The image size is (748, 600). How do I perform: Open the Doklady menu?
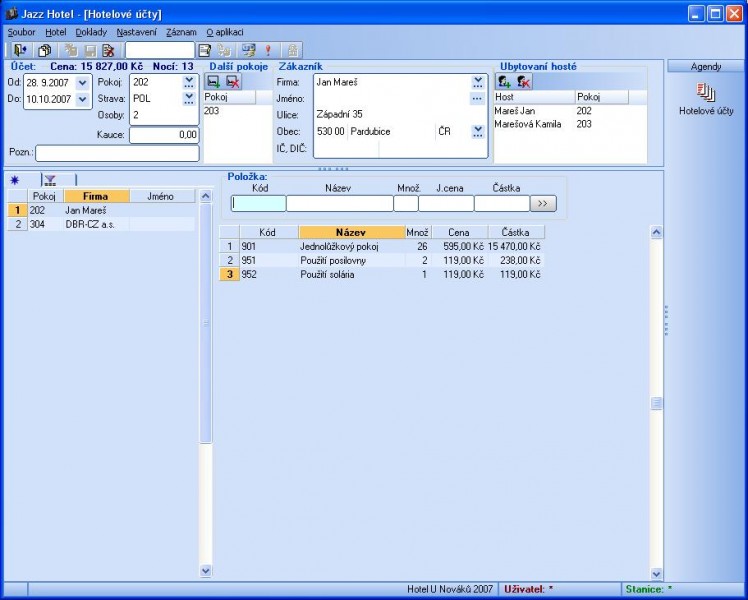(91, 32)
